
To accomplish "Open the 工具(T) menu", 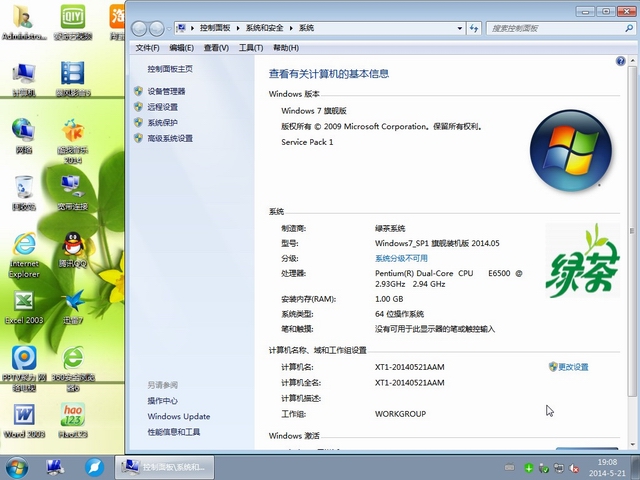I will tap(251, 48).
